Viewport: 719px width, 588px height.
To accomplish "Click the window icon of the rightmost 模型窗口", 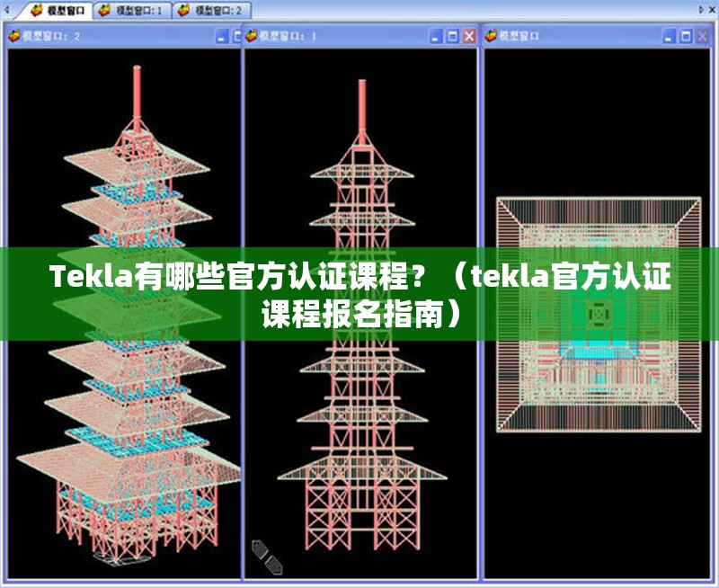I will click(x=490, y=35).
